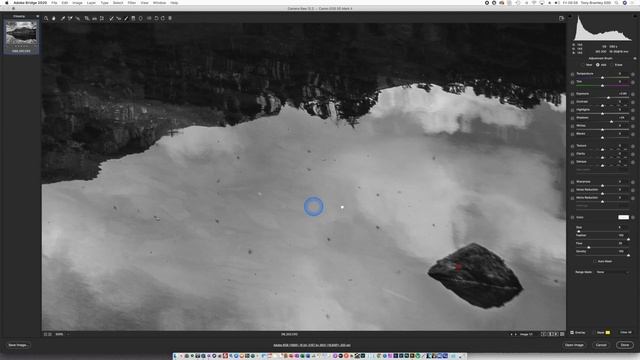
Task: Toggle highlight clipping warning on histogram
Action: point(635,16)
